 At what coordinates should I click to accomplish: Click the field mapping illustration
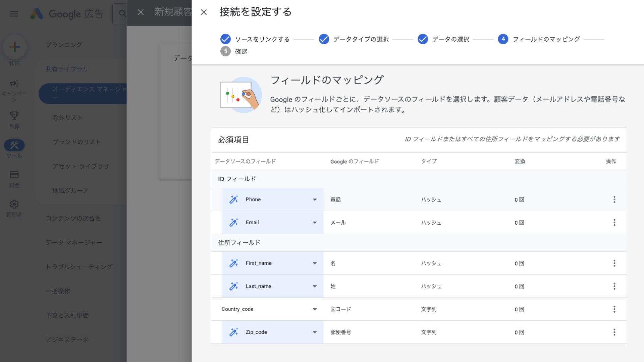tap(241, 95)
